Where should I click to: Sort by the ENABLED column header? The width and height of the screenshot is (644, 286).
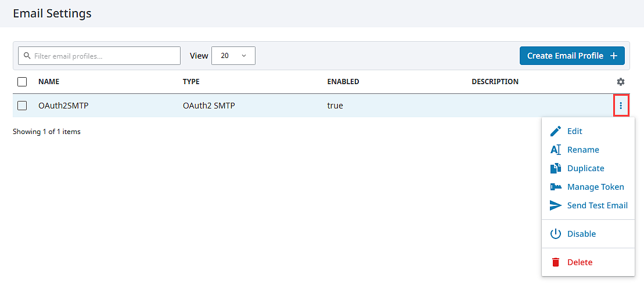pyautogui.click(x=343, y=82)
